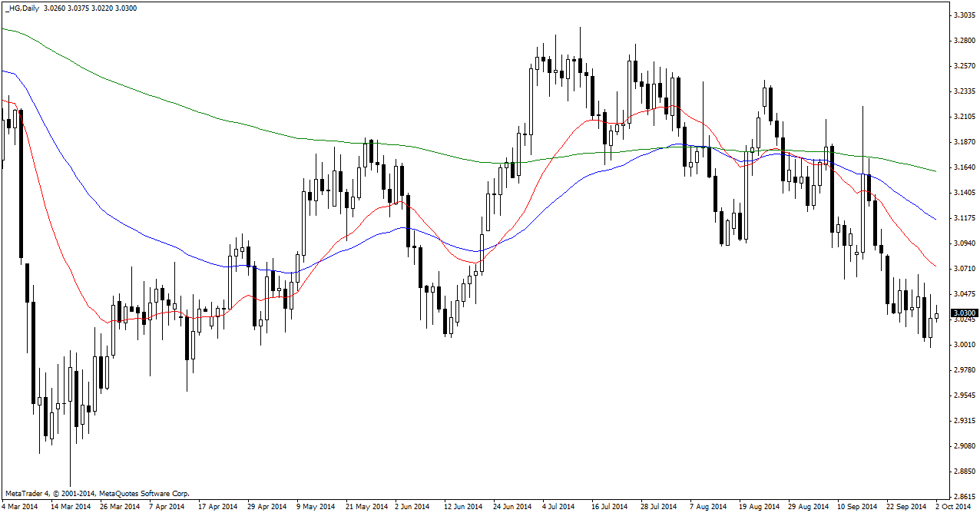
Task: Pick the 4 Mar 2014 date label
Action: (x=21, y=507)
